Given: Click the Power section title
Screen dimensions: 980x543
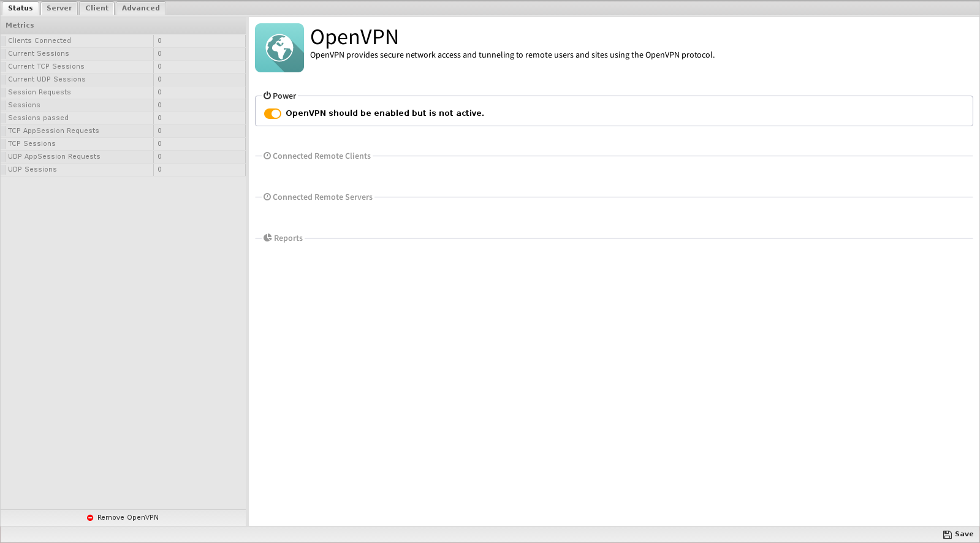Looking at the screenshot, I should 284,96.
